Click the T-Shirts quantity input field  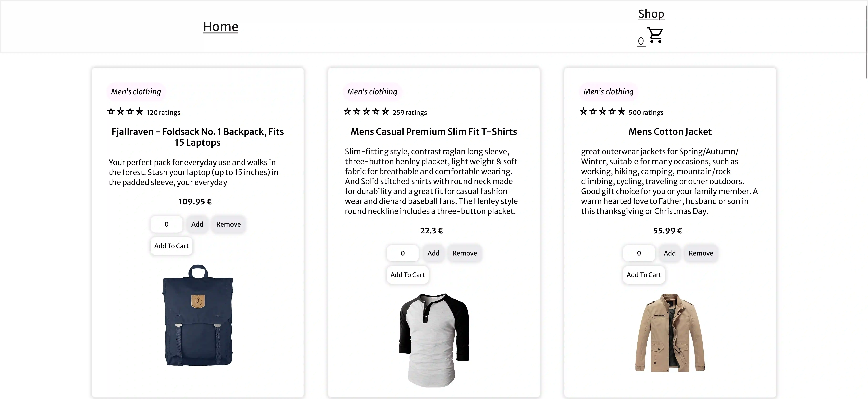pyautogui.click(x=403, y=253)
